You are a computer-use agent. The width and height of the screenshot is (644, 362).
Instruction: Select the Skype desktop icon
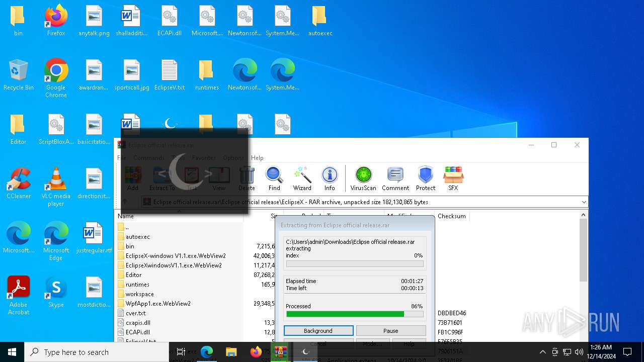coord(56,292)
